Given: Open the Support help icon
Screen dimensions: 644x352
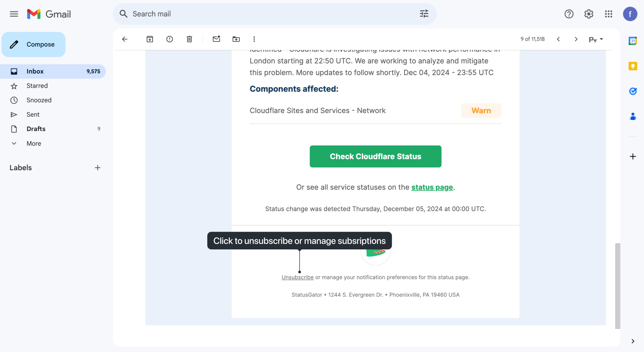Looking at the screenshot, I should pos(569,14).
